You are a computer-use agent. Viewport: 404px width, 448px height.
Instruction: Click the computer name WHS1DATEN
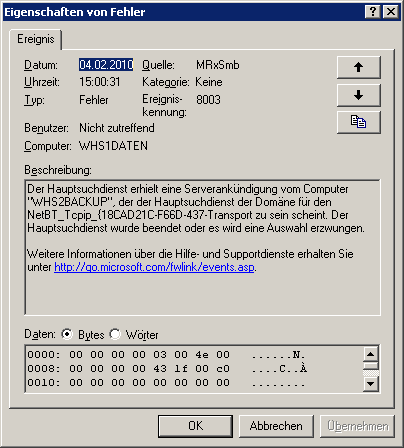coord(113,146)
